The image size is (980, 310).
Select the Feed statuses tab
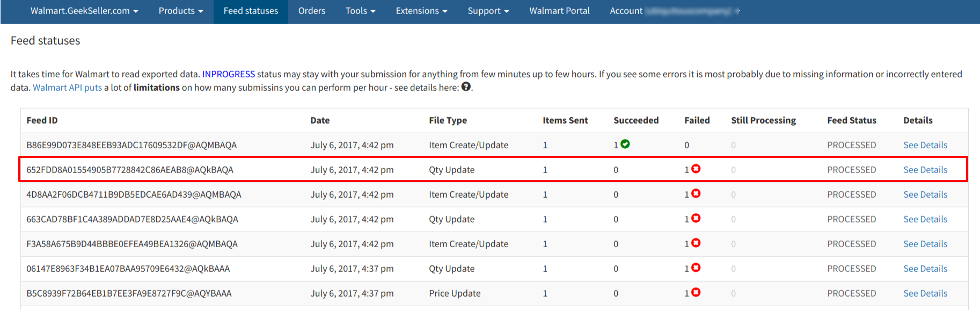pyautogui.click(x=251, y=11)
